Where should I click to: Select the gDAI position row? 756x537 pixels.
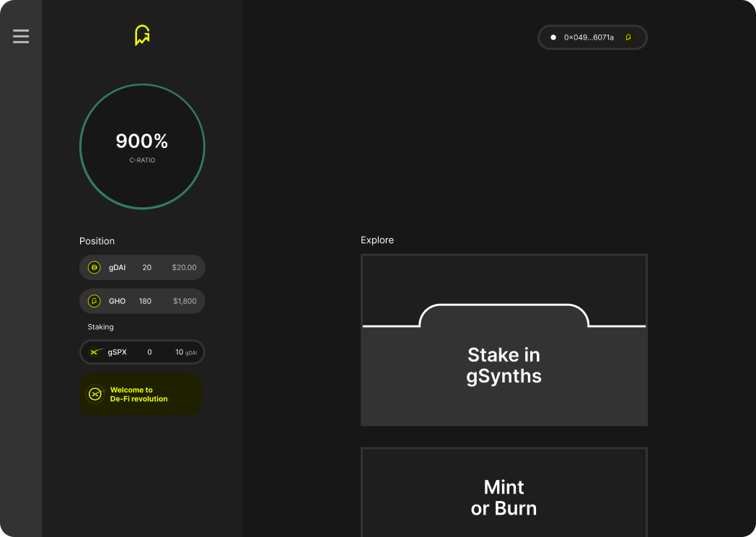tap(142, 267)
